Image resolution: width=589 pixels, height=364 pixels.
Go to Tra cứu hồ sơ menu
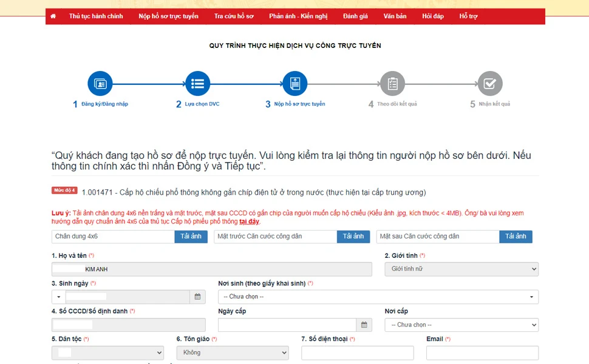(x=234, y=16)
